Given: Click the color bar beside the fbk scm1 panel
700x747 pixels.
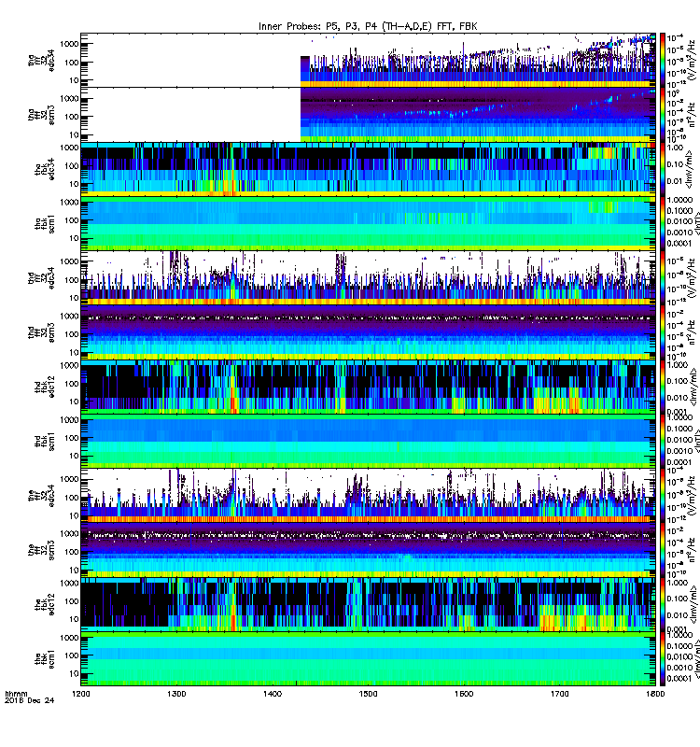Looking at the screenshot, I should [662, 659].
